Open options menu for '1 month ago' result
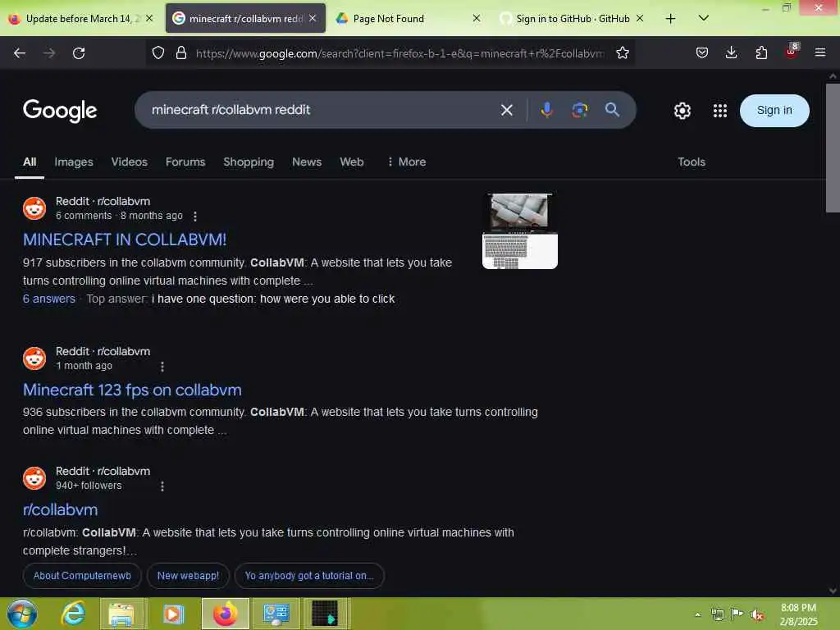The image size is (840, 630). tap(162, 367)
